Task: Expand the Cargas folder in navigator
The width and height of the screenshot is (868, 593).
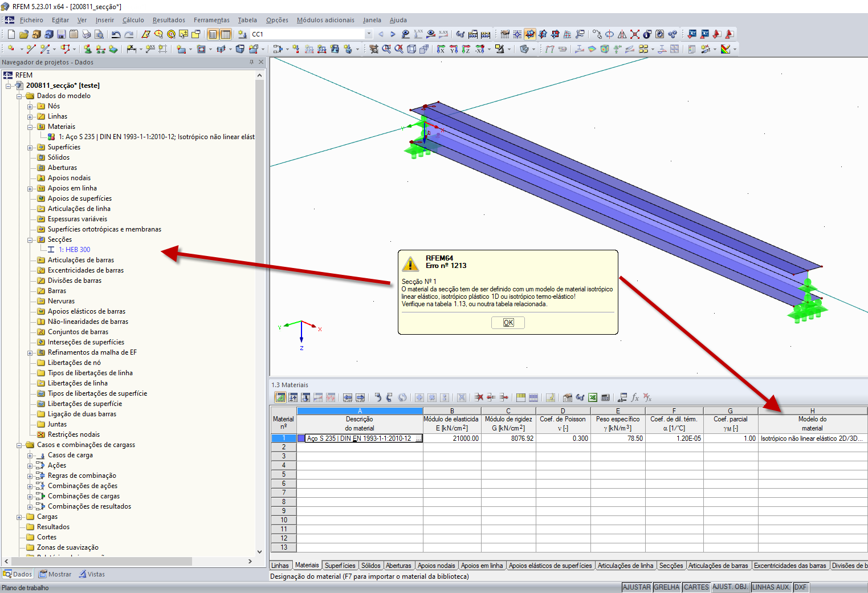Action: coord(19,517)
